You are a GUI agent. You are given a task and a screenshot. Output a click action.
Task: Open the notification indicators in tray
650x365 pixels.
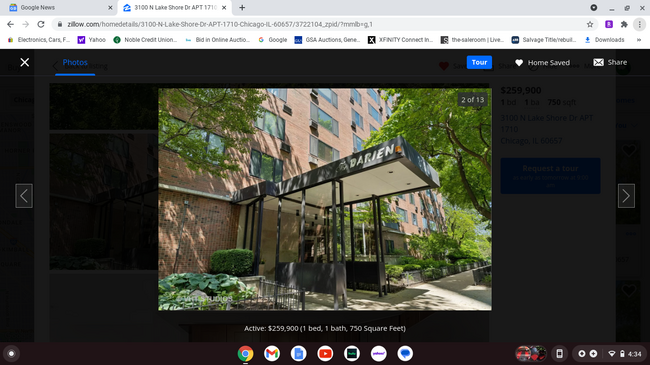point(587,353)
